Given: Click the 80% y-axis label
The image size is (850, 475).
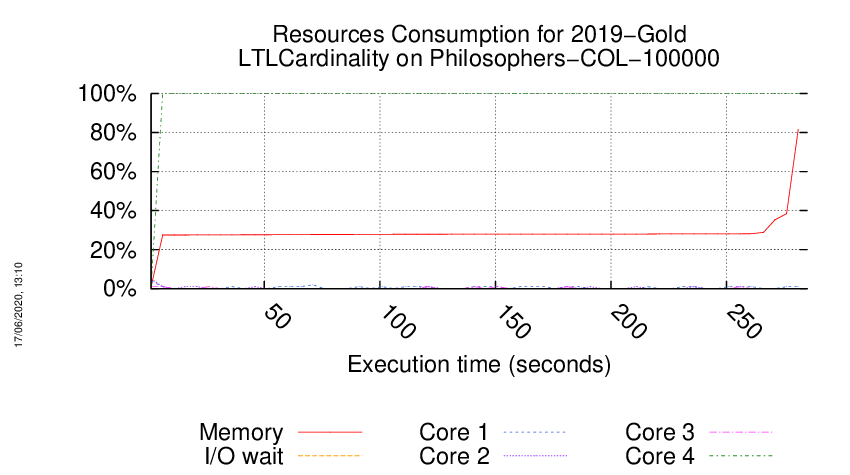Looking at the screenshot, I should pos(113,132).
